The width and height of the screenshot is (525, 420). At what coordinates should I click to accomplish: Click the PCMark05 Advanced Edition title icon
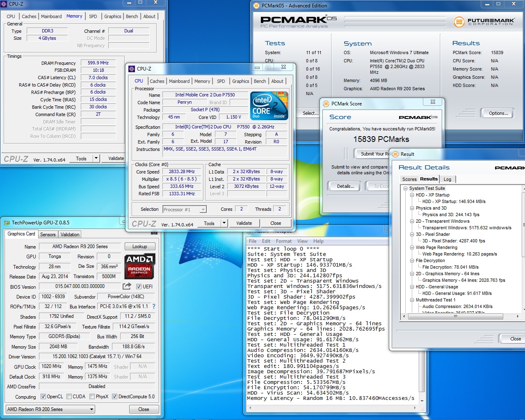256,6
